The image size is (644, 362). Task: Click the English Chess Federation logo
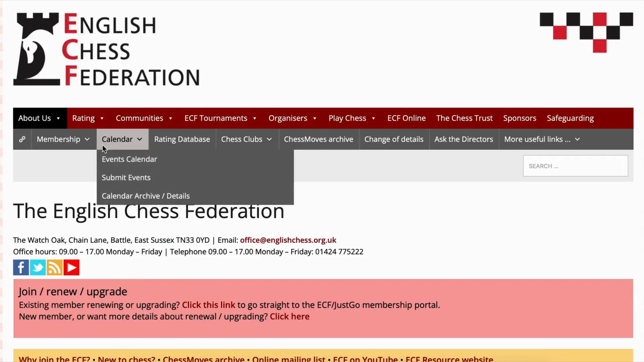[107, 49]
